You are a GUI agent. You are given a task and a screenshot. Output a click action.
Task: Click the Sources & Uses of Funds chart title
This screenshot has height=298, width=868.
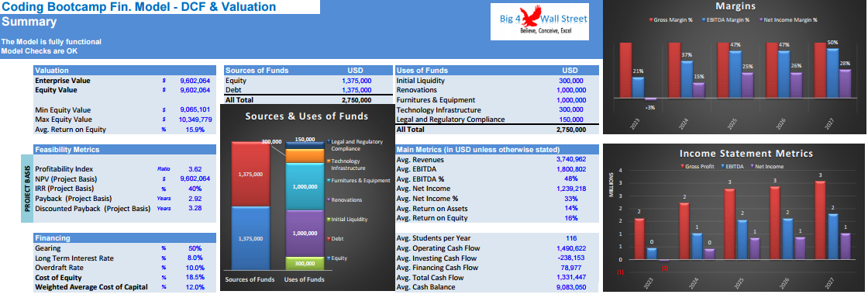tap(307, 116)
